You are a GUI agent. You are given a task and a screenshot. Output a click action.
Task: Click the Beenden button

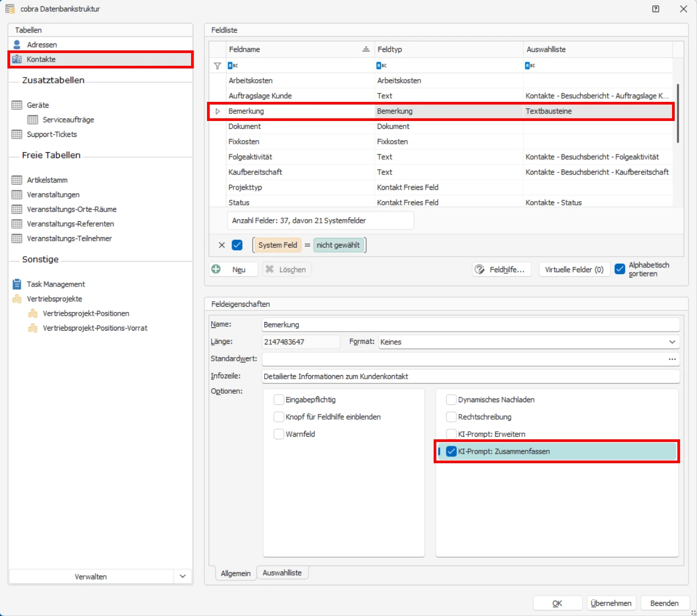click(x=665, y=603)
